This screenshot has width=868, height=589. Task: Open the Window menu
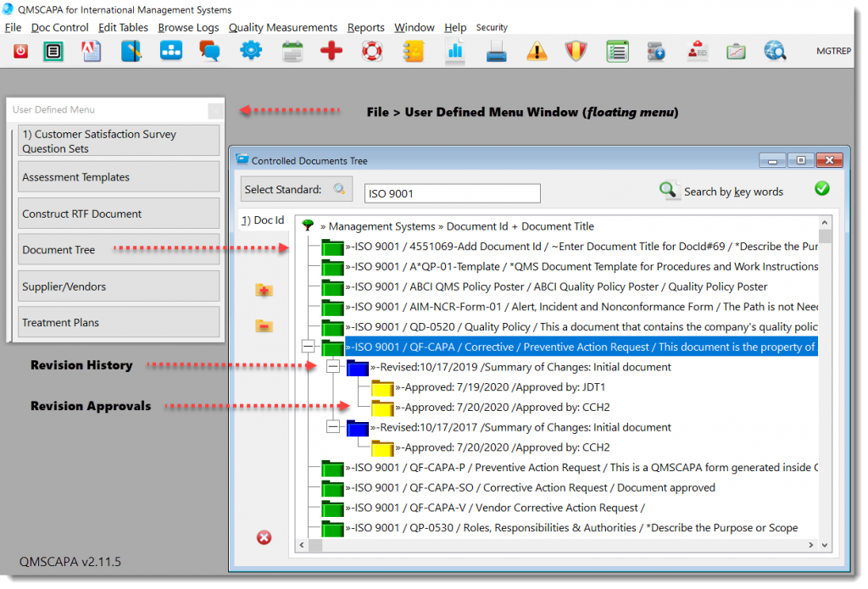pyautogui.click(x=414, y=28)
